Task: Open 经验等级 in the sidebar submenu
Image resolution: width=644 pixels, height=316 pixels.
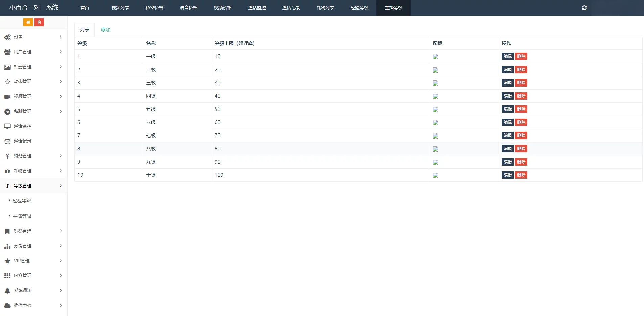Action: (x=22, y=201)
